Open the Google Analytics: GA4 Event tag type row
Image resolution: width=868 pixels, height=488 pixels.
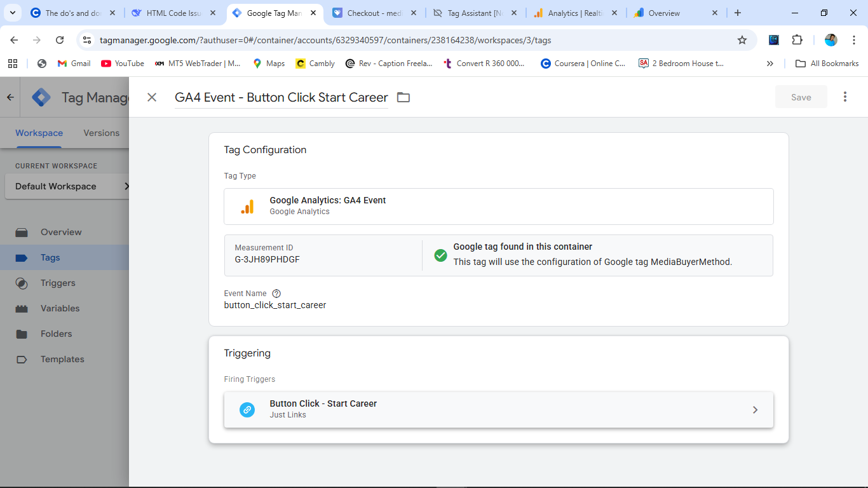499,207
